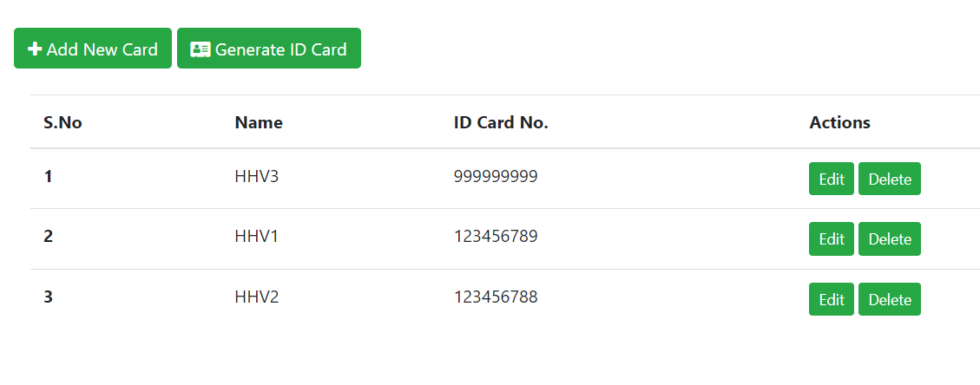
Task: Edit the HHV3 card entry
Action: (831, 179)
